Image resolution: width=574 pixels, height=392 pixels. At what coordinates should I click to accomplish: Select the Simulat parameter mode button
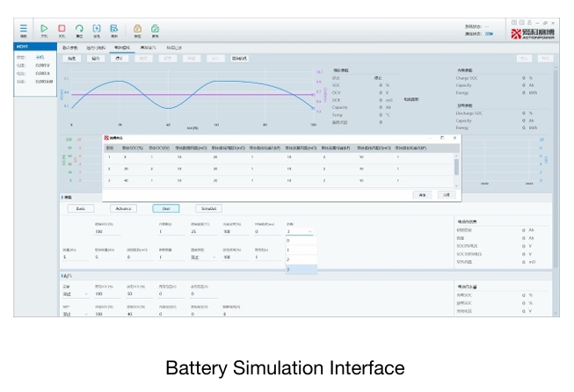[208, 208]
